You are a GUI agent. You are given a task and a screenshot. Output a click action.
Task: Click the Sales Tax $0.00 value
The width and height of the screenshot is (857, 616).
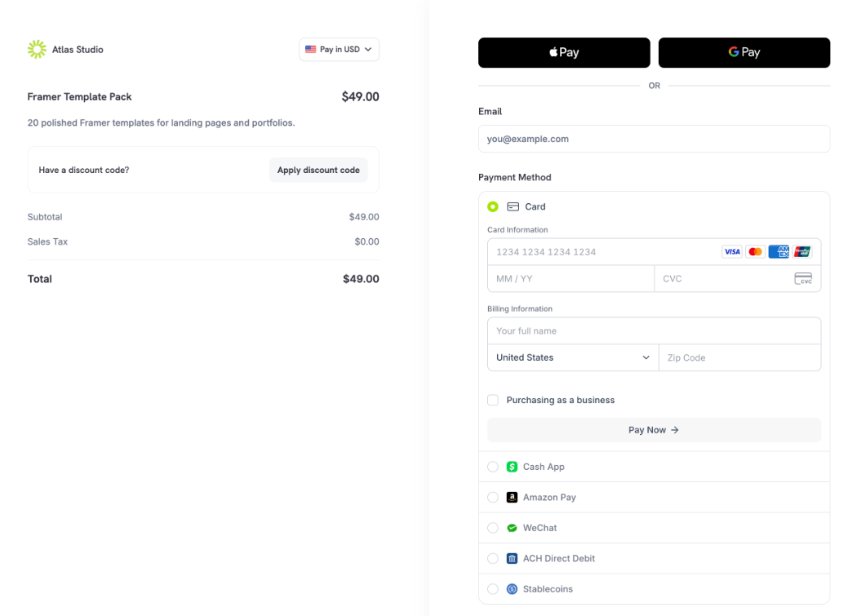click(x=366, y=242)
